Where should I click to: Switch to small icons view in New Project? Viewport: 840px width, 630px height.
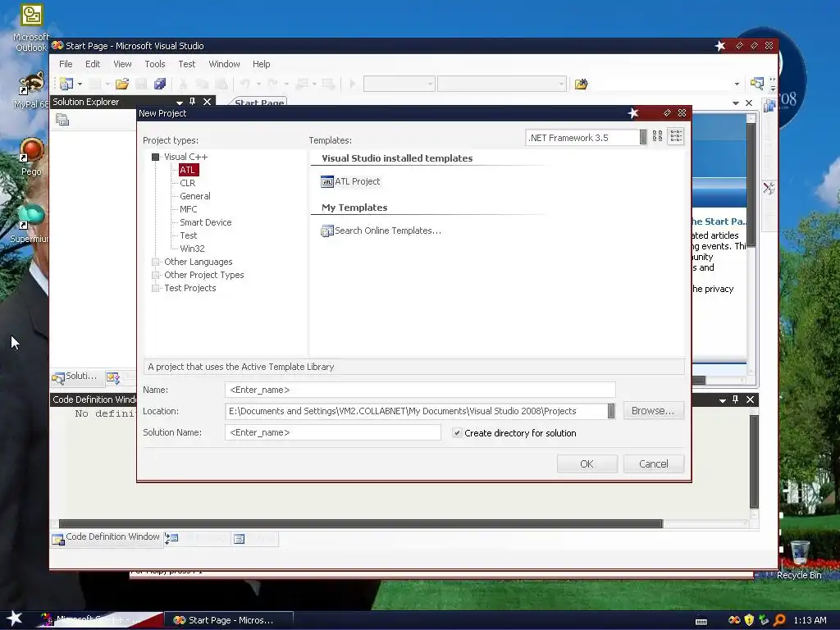tap(676, 137)
